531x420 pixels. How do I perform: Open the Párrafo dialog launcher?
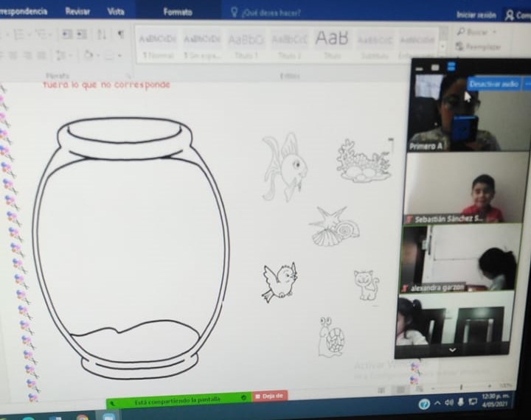[128, 75]
